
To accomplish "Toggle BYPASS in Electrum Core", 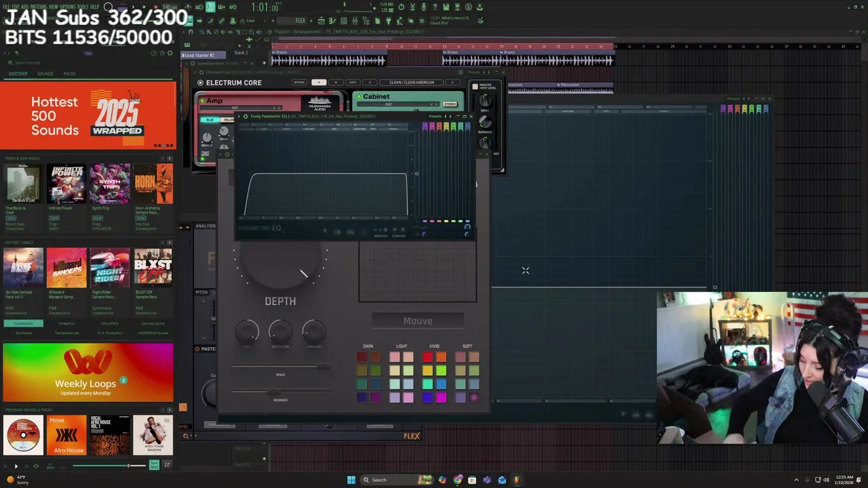I will 299,82.
